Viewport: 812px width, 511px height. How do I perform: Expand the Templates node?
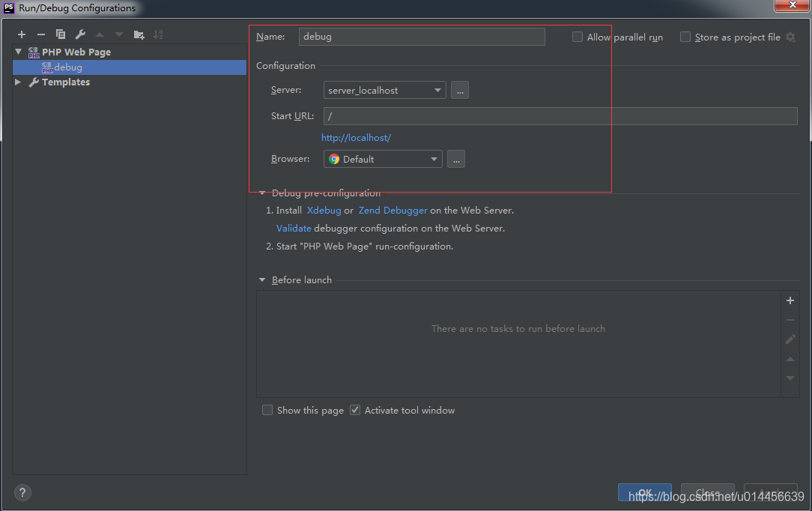click(x=17, y=82)
